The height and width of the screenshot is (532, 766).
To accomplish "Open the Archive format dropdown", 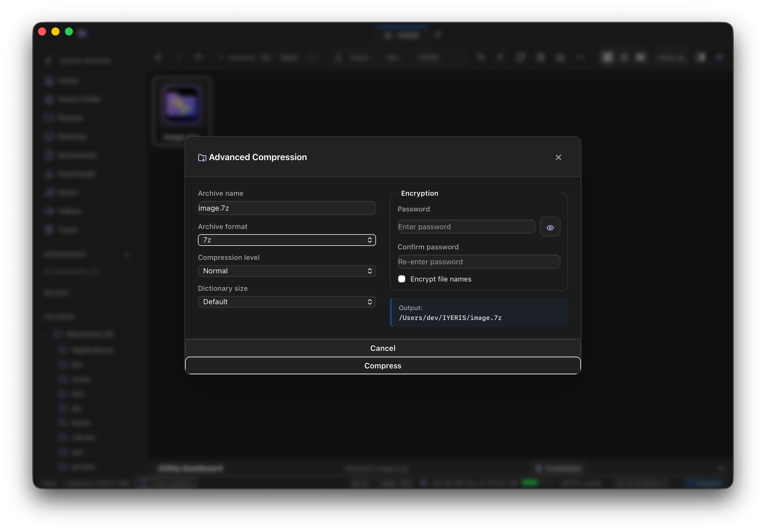I will (x=287, y=240).
